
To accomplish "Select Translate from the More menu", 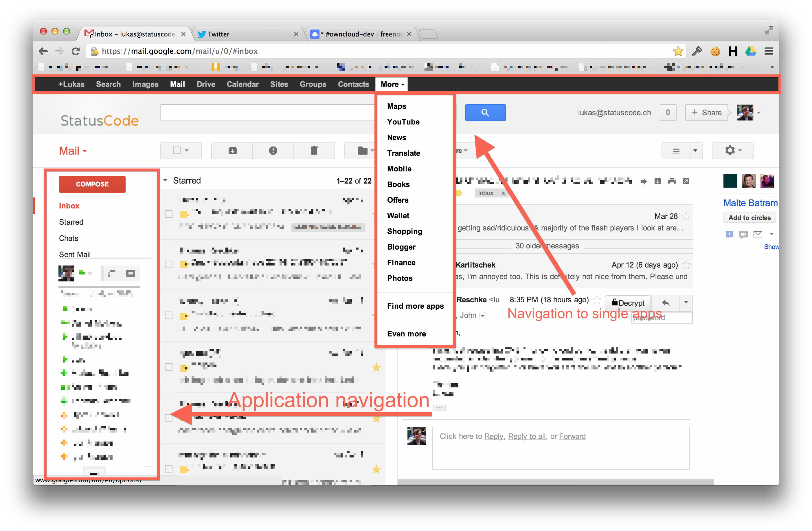I will click(x=403, y=153).
